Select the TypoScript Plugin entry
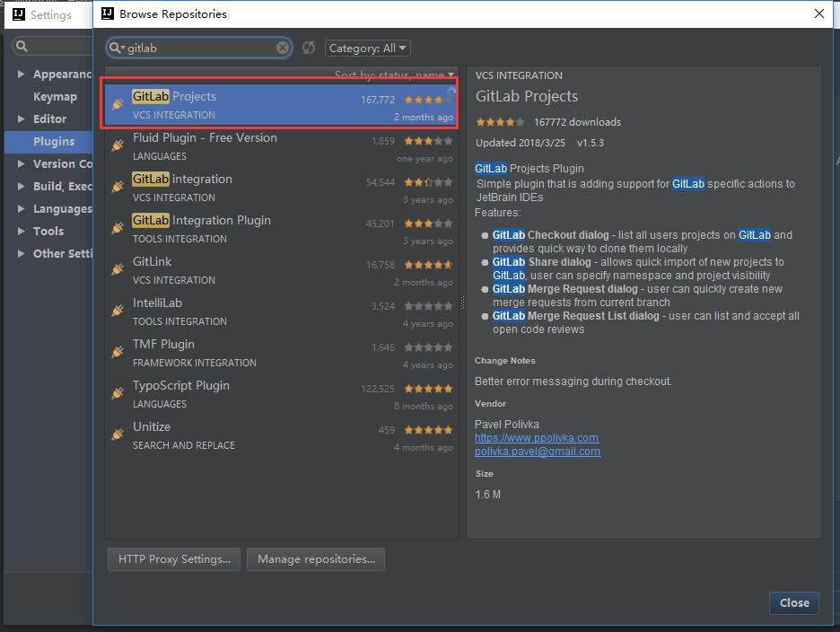The width and height of the screenshot is (840, 632). [x=281, y=393]
